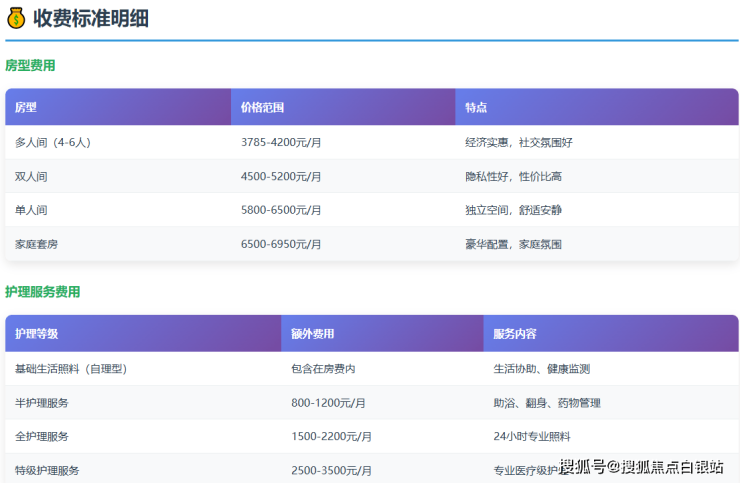The width and height of the screenshot is (740, 483).
Task: Click the money bag icon beside the title
Action: 16,18
